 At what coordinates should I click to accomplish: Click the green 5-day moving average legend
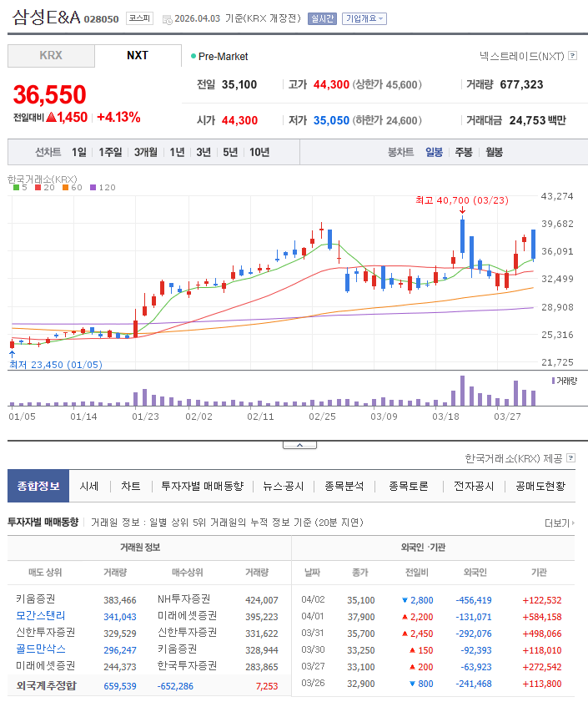[x=20, y=188]
